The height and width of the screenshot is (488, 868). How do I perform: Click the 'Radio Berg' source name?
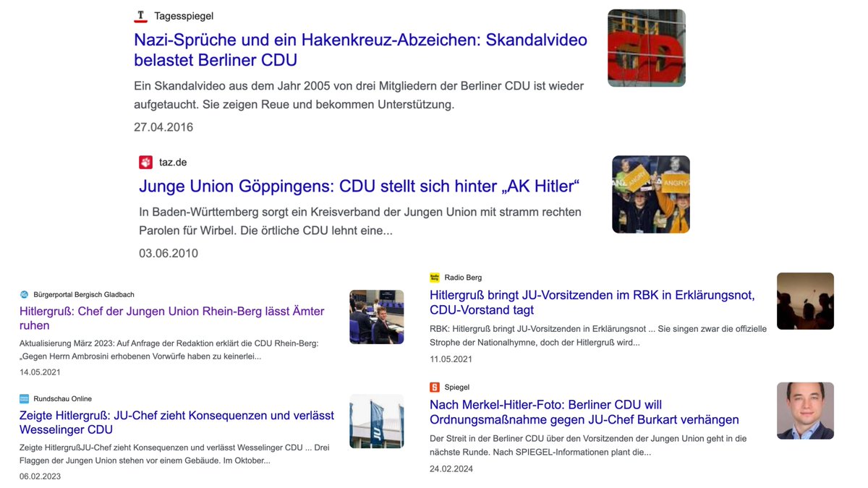(463, 277)
